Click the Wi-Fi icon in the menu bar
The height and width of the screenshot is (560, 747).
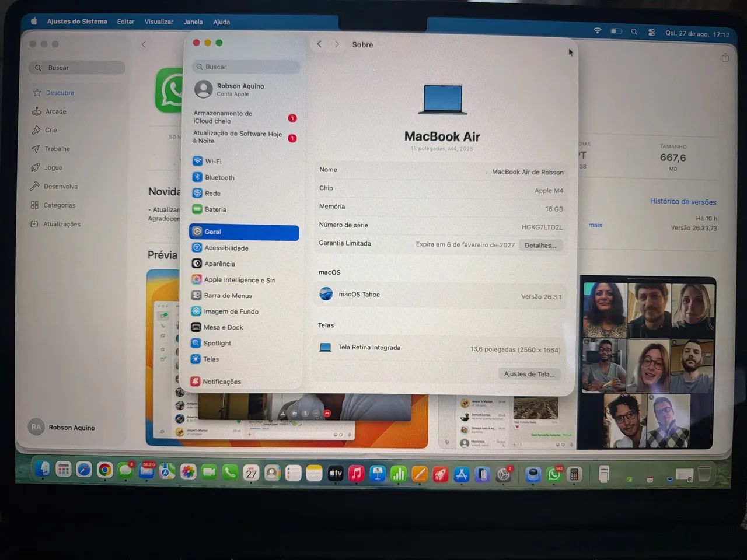598,31
